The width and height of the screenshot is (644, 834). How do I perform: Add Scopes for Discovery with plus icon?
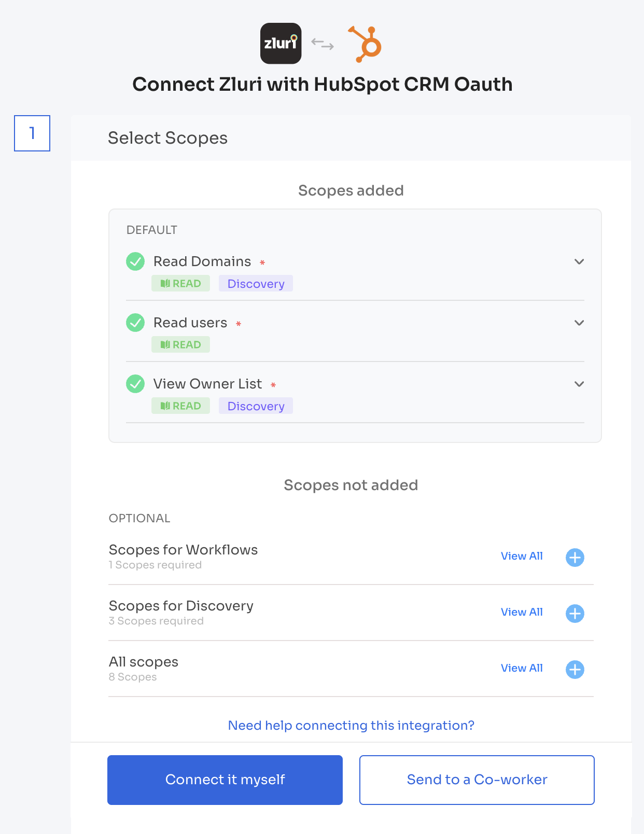575,614
